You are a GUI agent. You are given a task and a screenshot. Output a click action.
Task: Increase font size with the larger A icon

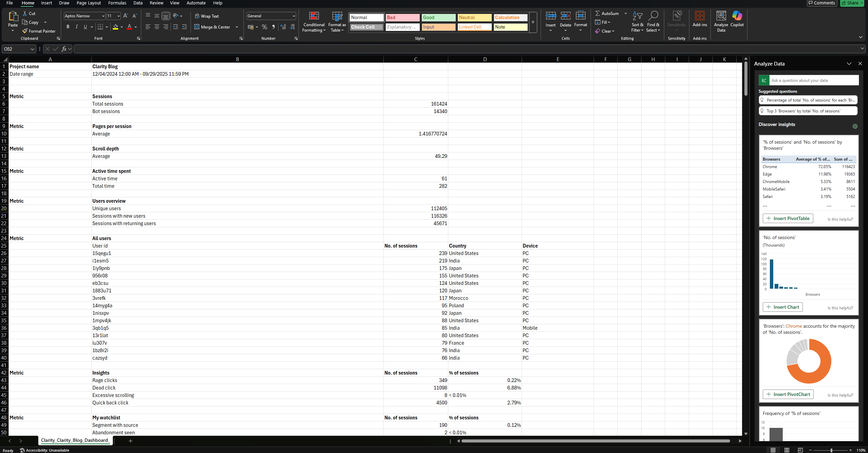coord(126,16)
